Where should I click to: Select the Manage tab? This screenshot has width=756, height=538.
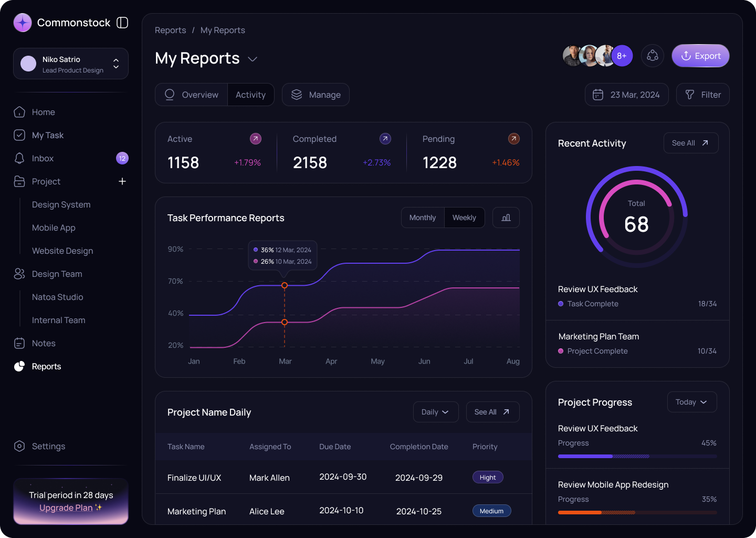tap(316, 95)
